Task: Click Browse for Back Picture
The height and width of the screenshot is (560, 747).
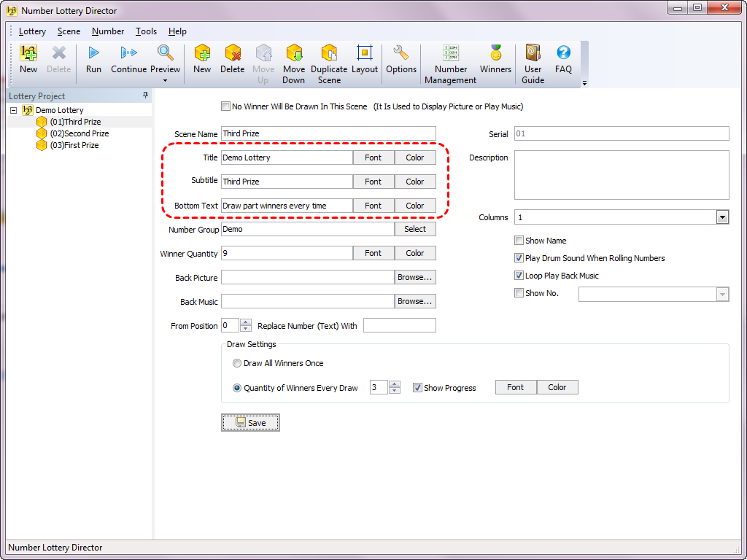Action: point(415,277)
